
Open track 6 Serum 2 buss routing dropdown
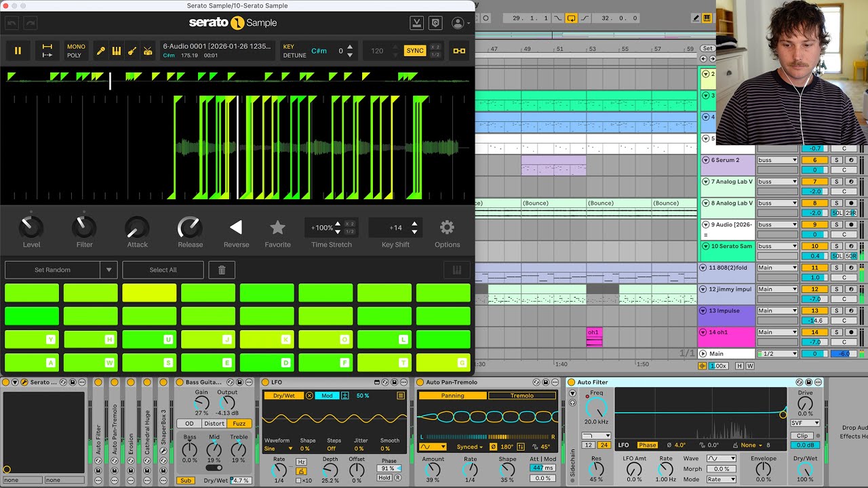777,161
